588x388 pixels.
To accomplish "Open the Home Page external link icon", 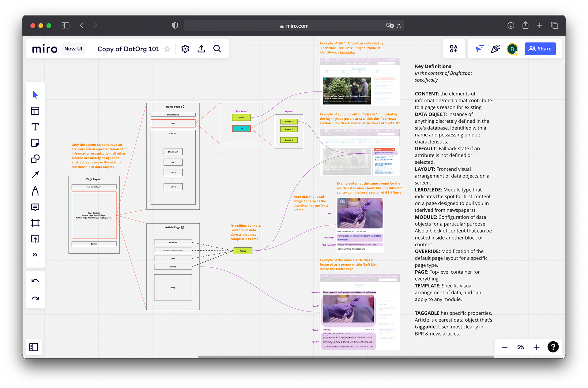I will tap(183, 107).
